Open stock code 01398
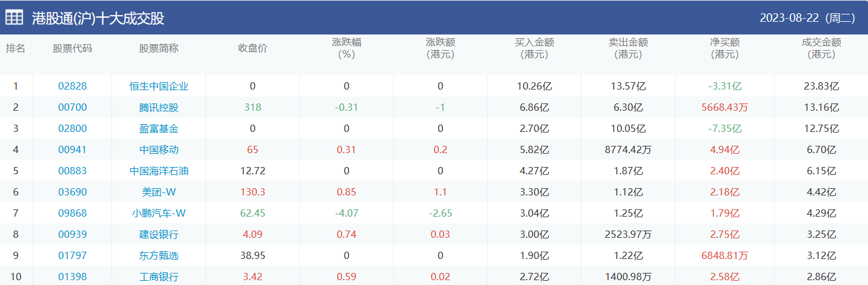The image size is (868, 285). click(x=73, y=277)
